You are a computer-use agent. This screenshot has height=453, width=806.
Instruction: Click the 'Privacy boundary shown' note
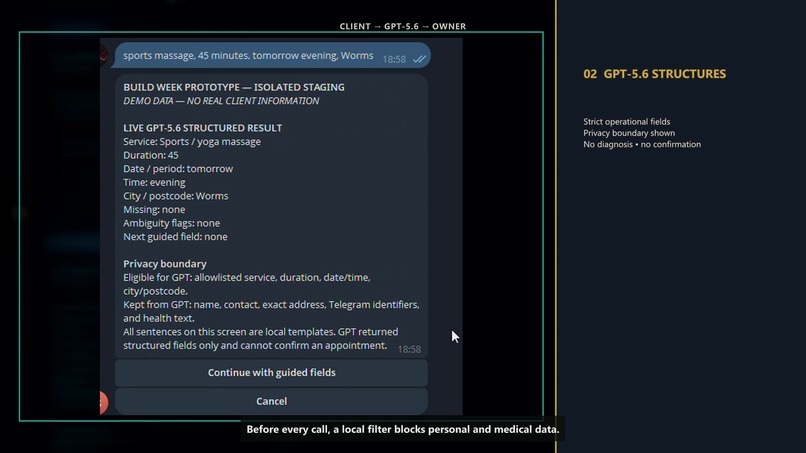[629, 133]
